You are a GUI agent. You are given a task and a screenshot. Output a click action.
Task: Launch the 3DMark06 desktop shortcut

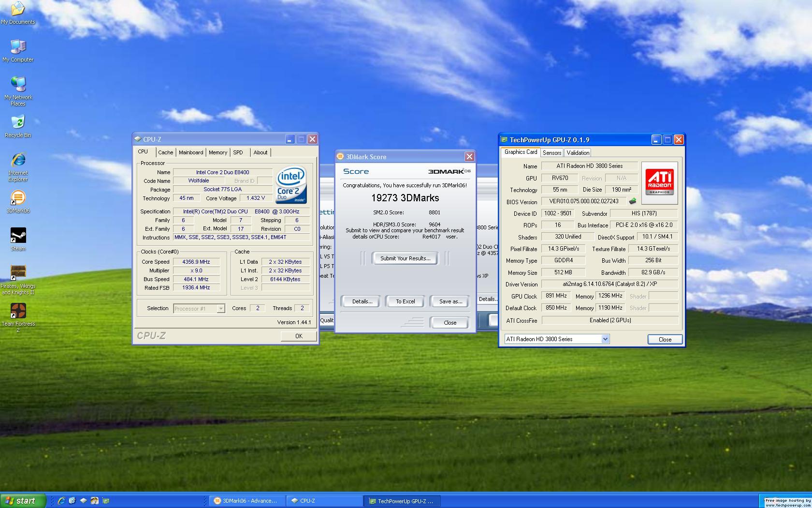(x=18, y=201)
